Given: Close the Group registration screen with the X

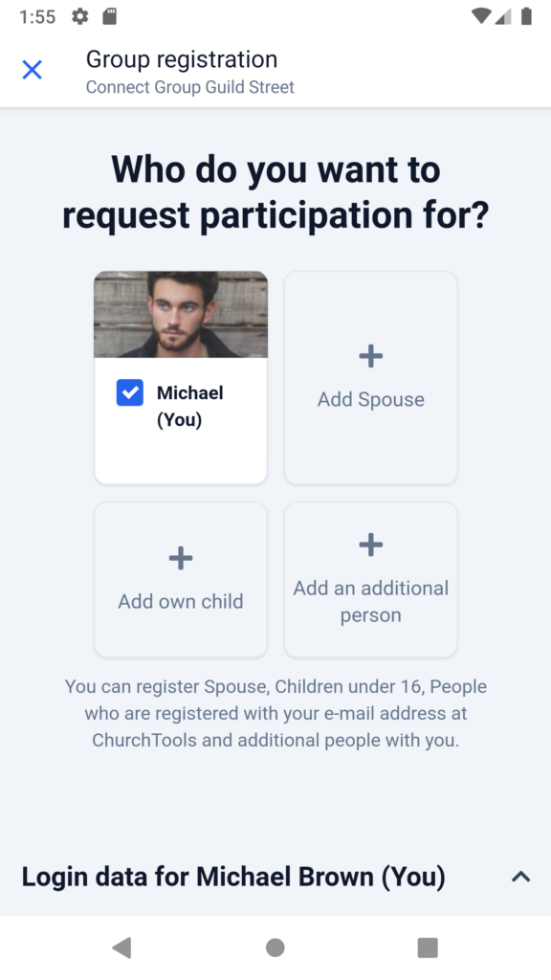Looking at the screenshot, I should (32, 70).
